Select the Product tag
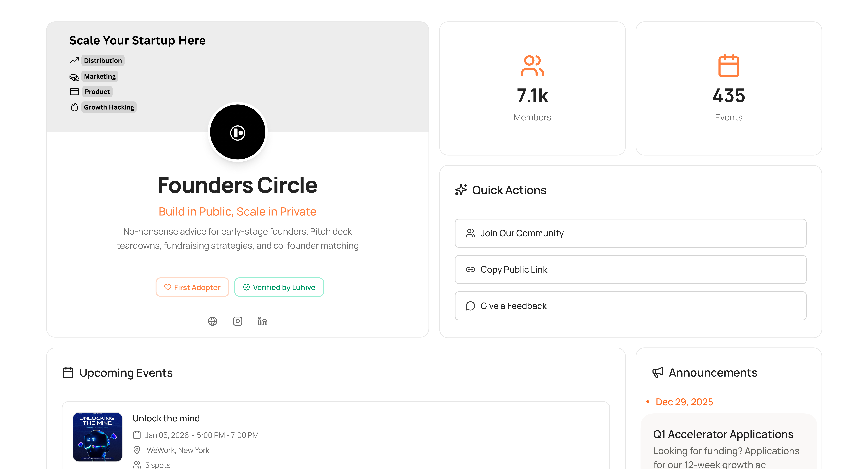Screen dimensions: 868x469 coord(97,92)
